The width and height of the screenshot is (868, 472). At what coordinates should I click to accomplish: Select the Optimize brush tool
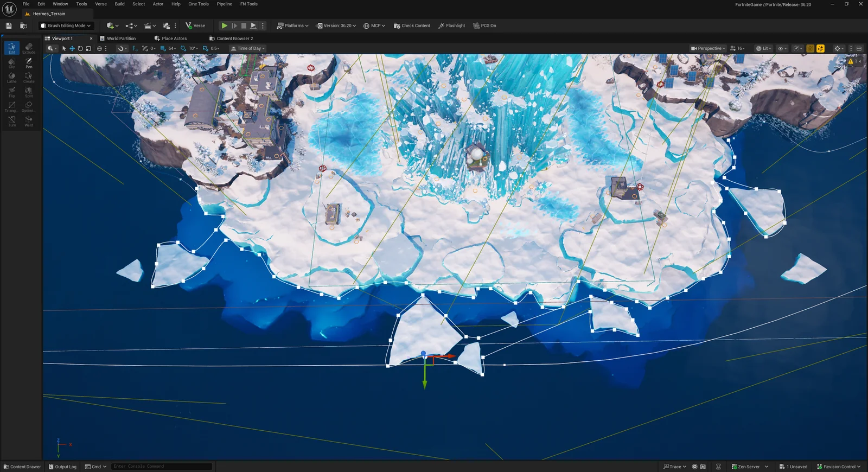pos(29,107)
